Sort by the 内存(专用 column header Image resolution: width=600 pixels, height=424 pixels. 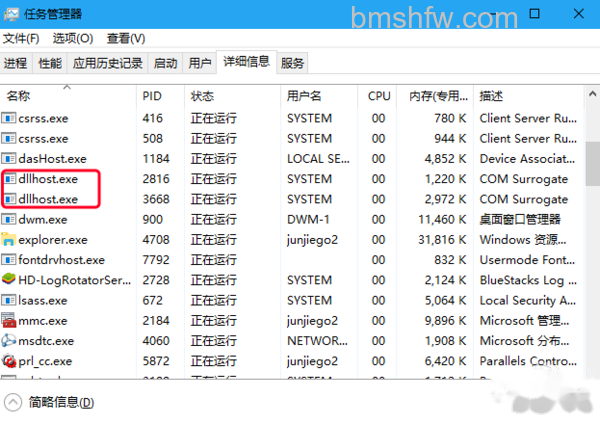[x=435, y=96]
